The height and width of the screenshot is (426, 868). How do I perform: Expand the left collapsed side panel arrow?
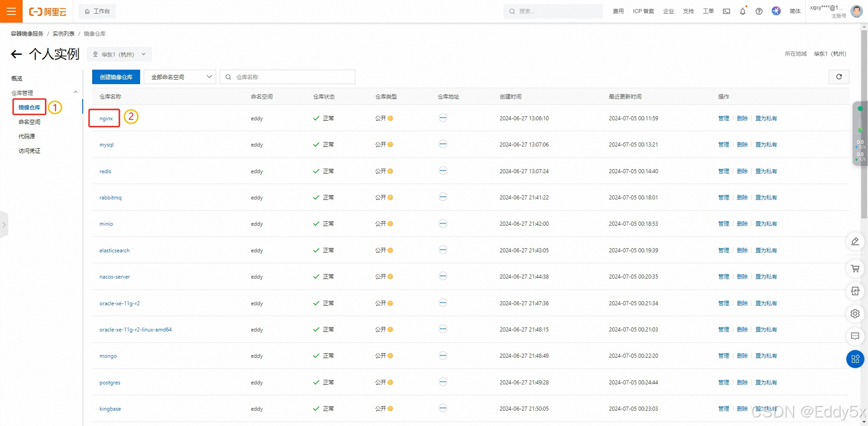click(4, 225)
